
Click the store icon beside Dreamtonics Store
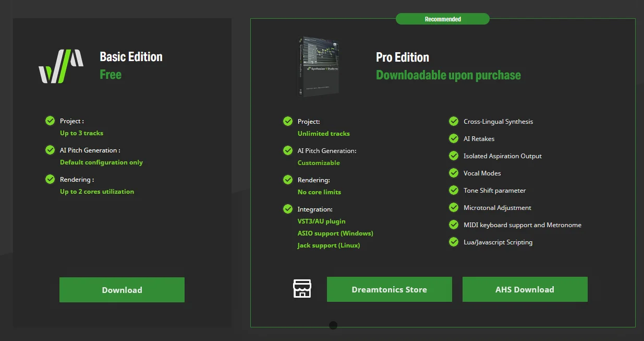[302, 289]
